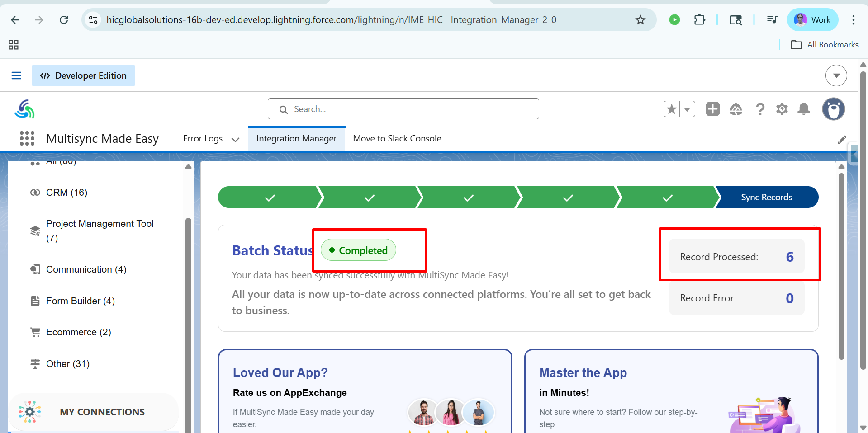Open the All Bookmarks folder
The image size is (868, 433).
click(x=824, y=45)
